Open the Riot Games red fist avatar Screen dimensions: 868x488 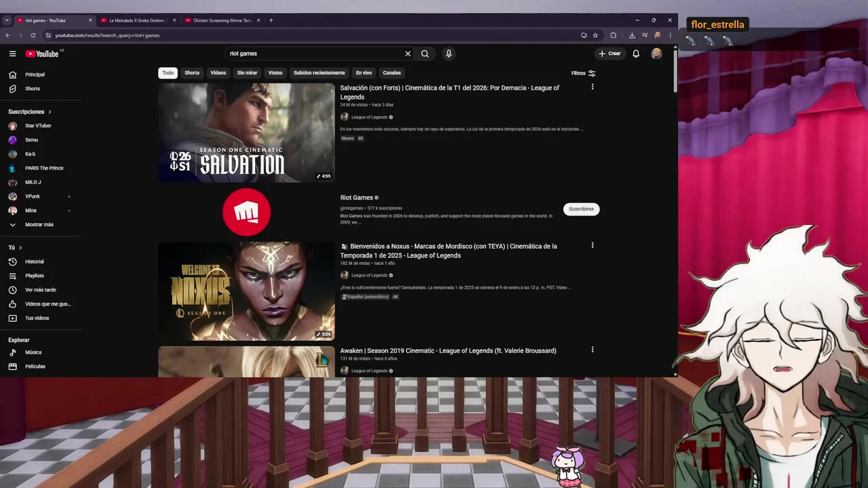(246, 212)
